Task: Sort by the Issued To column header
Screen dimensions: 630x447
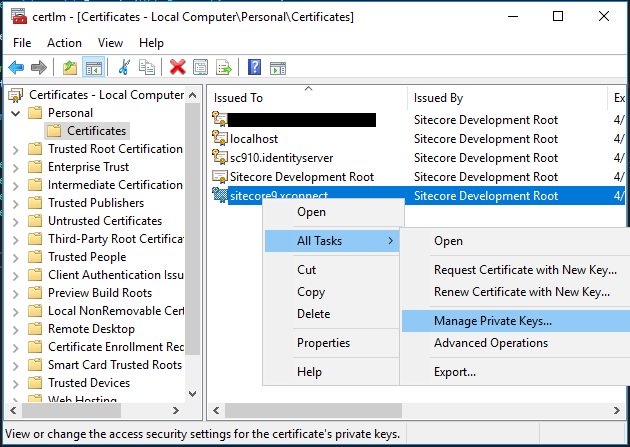Action: (x=308, y=98)
